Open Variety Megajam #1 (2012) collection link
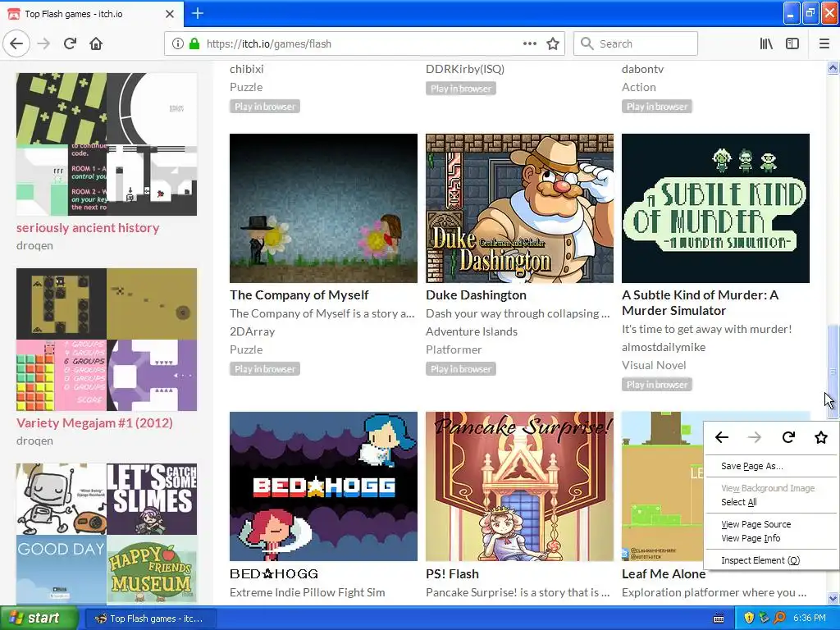This screenshot has width=840, height=630. pos(94,422)
